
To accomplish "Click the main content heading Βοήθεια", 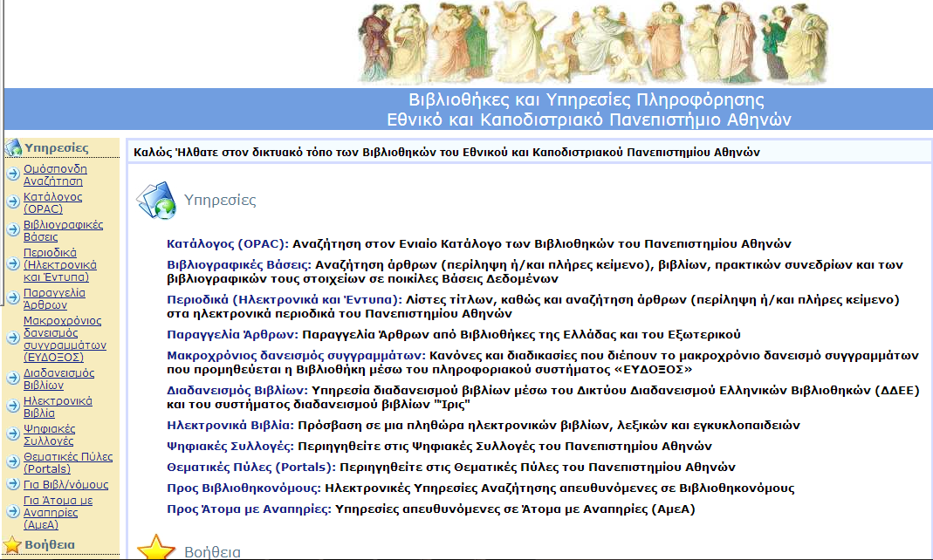I will 212,552.
